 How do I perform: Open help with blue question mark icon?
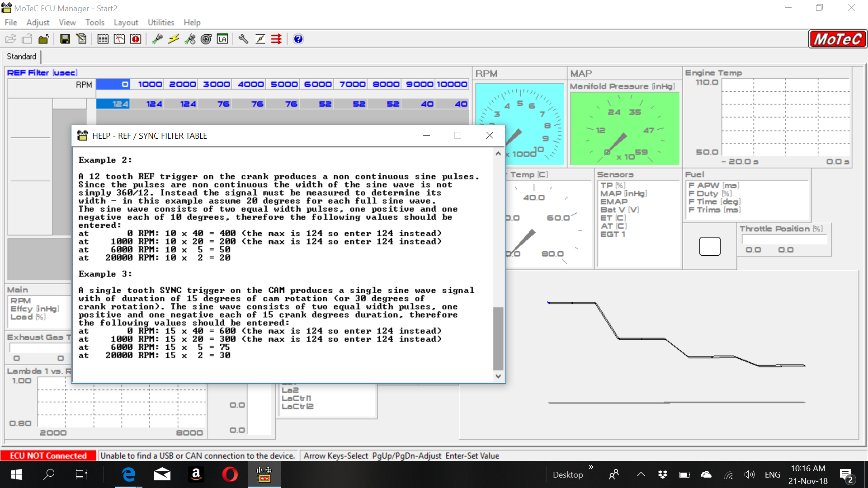click(298, 39)
